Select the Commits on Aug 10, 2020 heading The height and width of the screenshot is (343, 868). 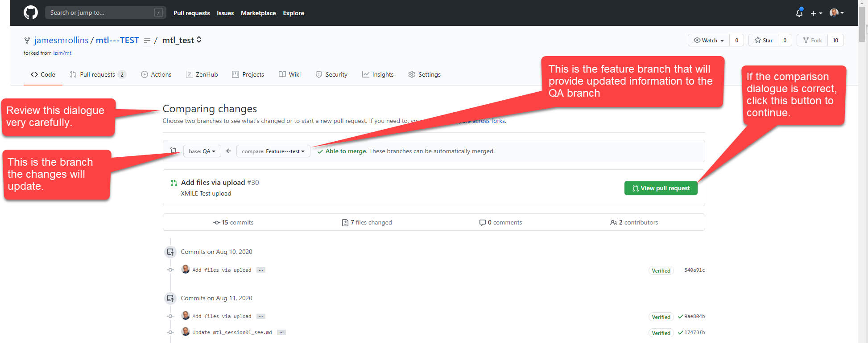tap(216, 252)
